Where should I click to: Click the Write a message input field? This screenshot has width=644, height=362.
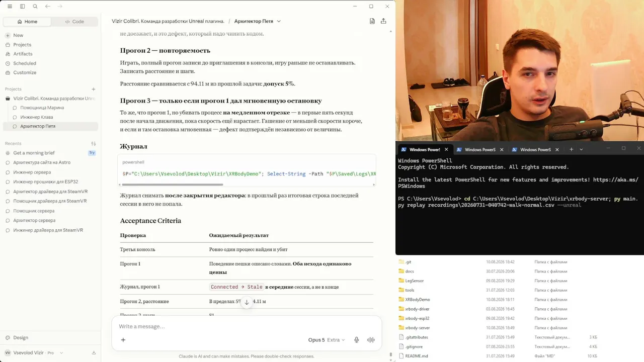(x=247, y=326)
